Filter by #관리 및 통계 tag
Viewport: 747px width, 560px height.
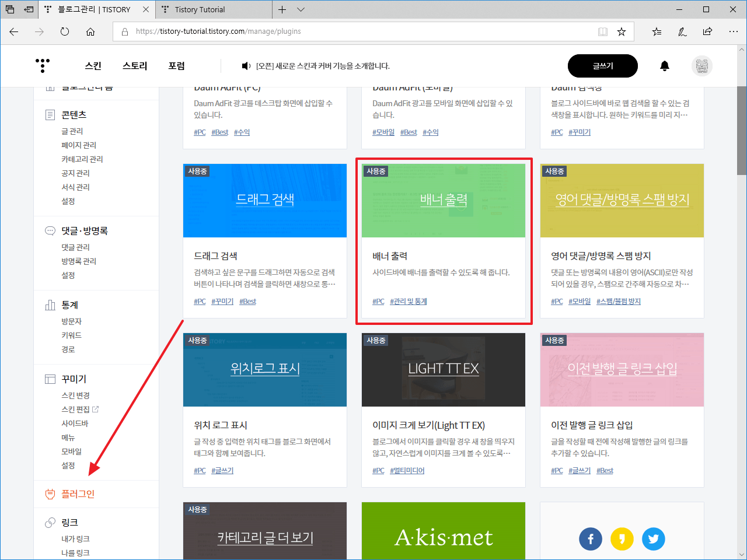[409, 302]
